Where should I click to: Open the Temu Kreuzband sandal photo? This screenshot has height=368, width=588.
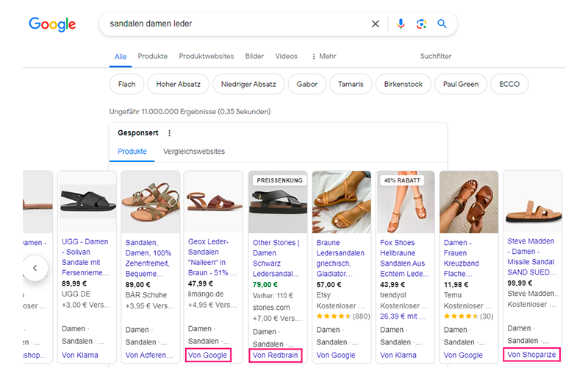pyautogui.click(x=469, y=202)
